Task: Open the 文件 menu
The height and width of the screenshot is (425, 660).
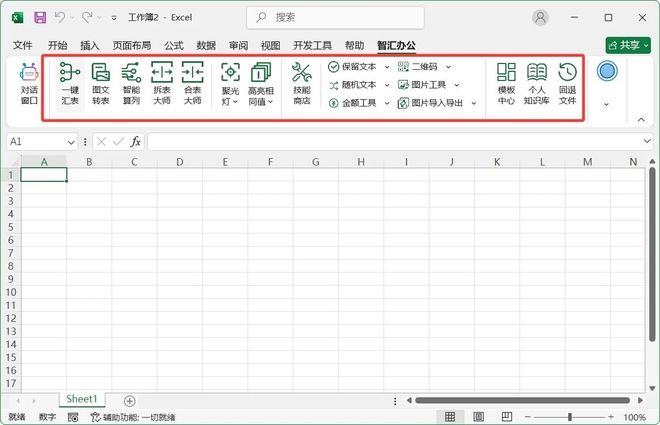Action: pyautogui.click(x=22, y=45)
